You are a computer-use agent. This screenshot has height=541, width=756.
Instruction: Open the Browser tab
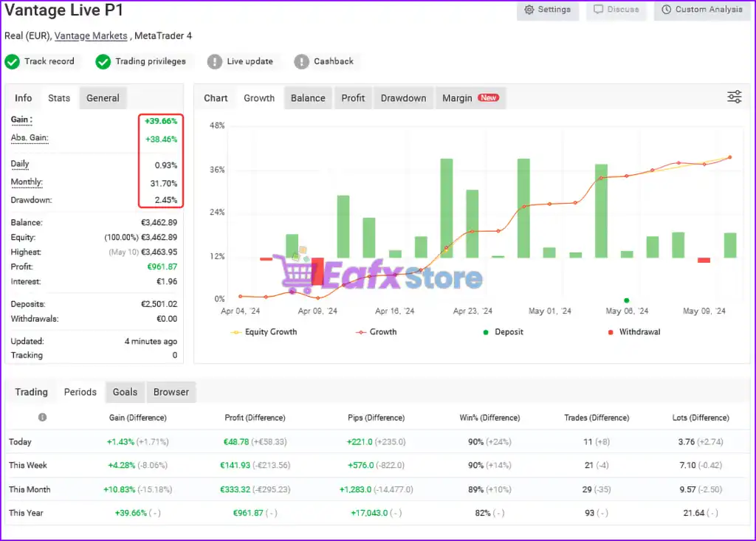(171, 392)
